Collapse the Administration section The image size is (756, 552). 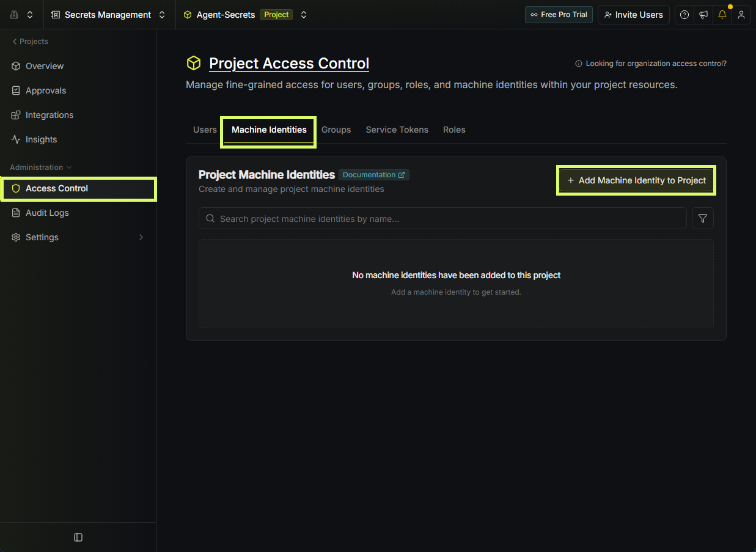pyautogui.click(x=41, y=167)
